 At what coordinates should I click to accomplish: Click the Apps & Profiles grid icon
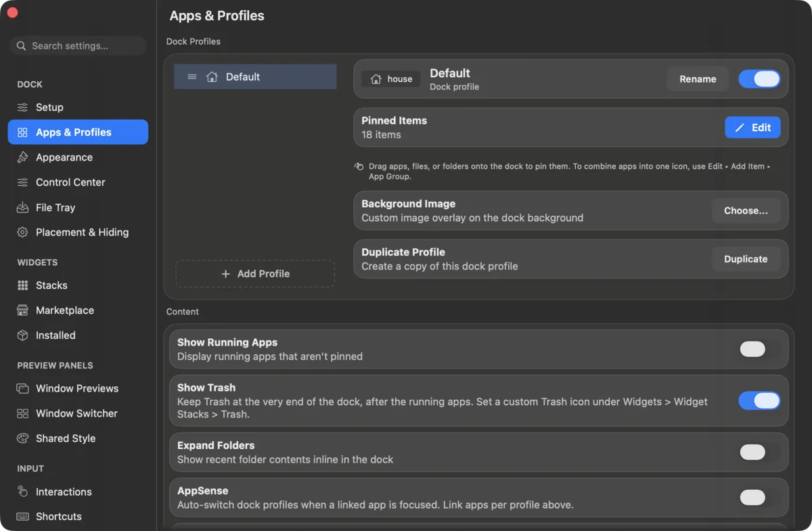coord(22,133)
